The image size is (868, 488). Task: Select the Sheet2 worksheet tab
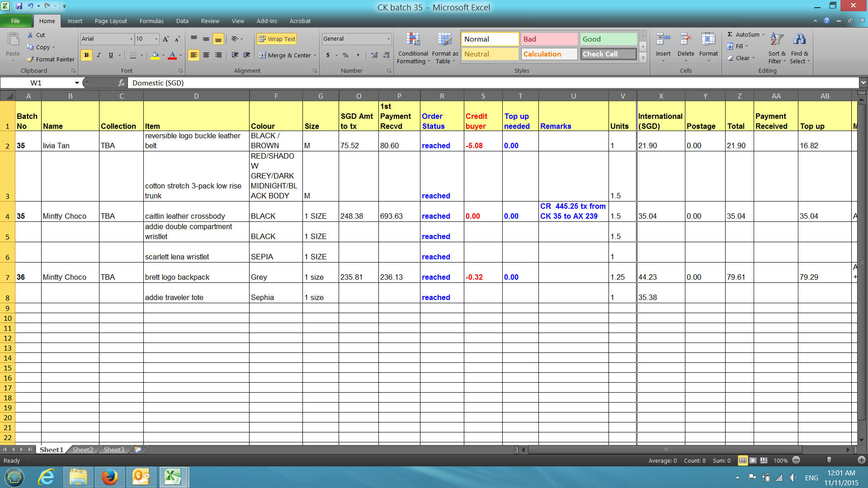(83, 450)
